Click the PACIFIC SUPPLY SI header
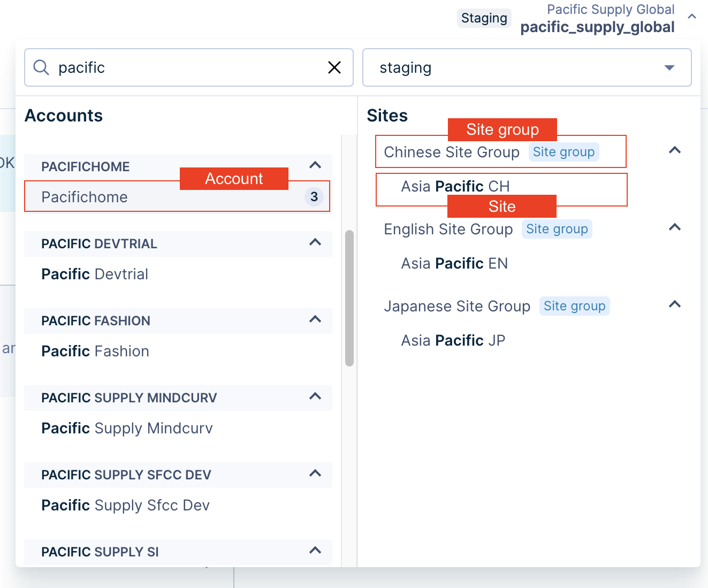 tap(178, 552)
